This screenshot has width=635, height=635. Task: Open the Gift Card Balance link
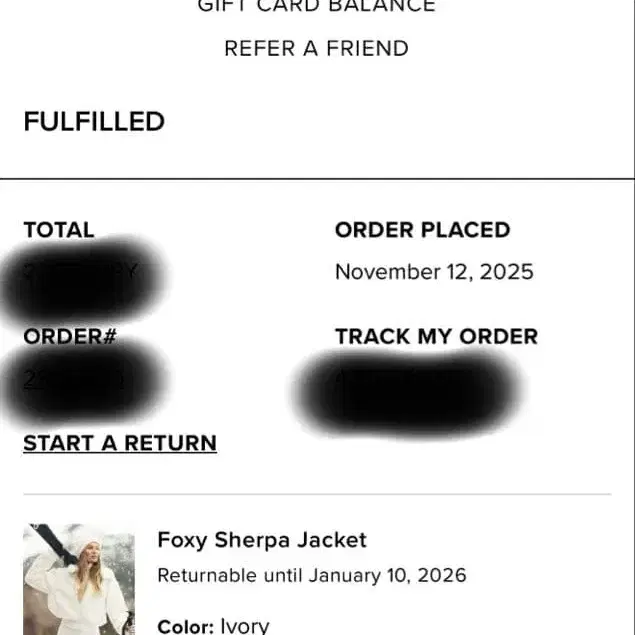pyautogui.click(x=316, y=6)
